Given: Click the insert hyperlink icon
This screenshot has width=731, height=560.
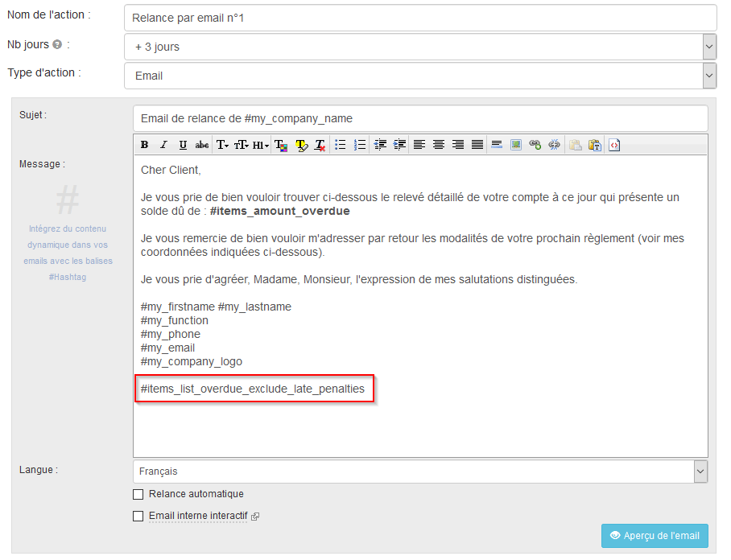Looking at the screenshot, I should click(x=535, y=145).
